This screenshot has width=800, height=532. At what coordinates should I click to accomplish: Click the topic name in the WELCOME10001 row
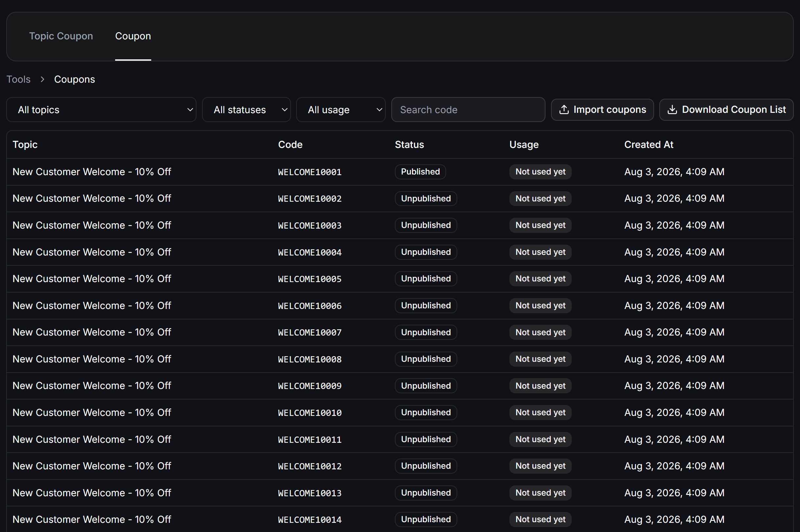[92, 172]
